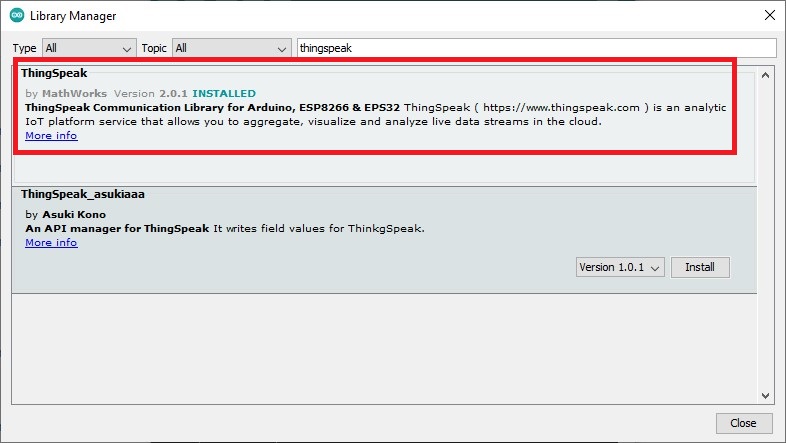Viewport: 786px width, 443px height.
Task: Open More info link for ThingSpeak by MathWorks
Action: pyautogui.click(x=51, y=135)
